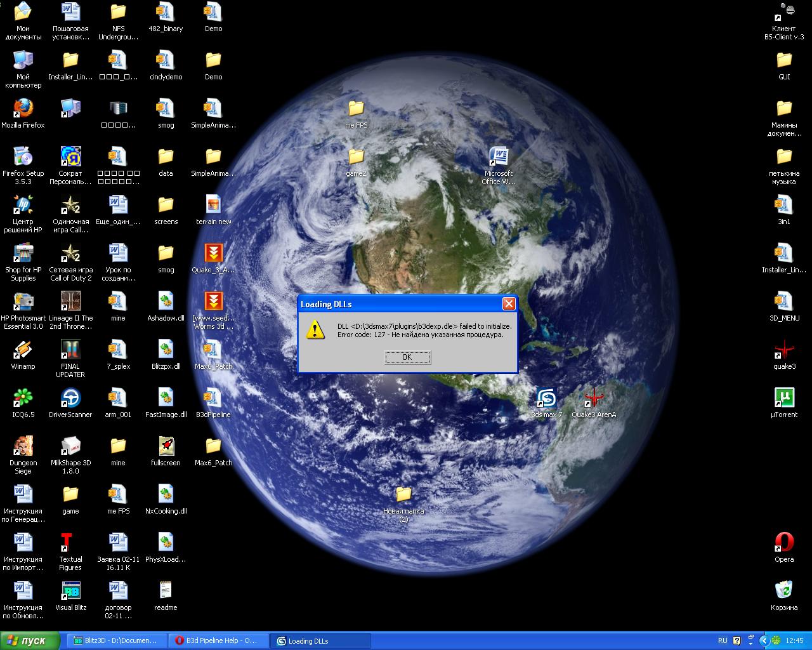Click the system clock showing 12:45
The height and width of the screenshot is (650, 812).
[x=794, y=640]
